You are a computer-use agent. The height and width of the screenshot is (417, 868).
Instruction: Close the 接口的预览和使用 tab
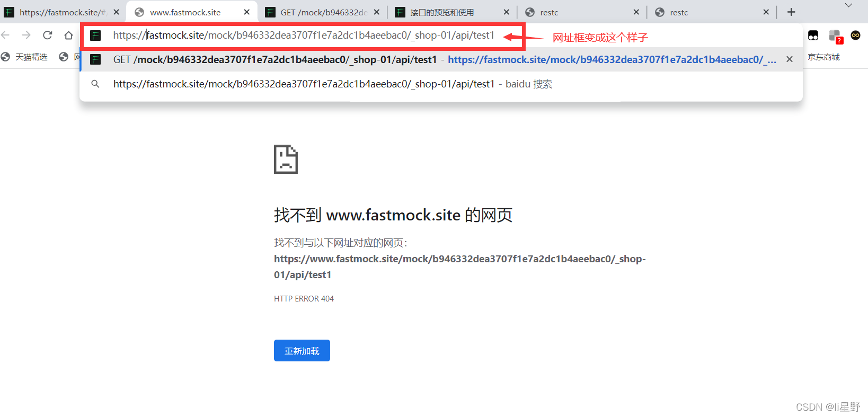pyautogui.click(x=506, y=12)
